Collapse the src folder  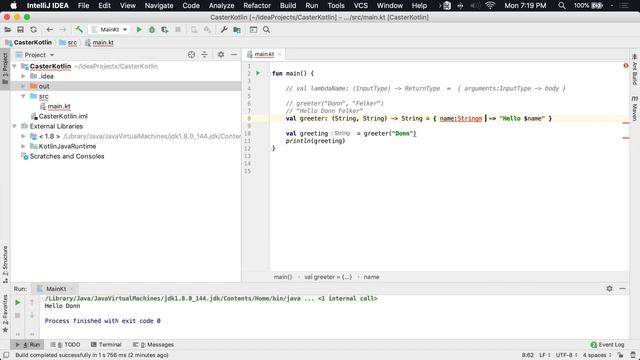click(x=23, y=96)
